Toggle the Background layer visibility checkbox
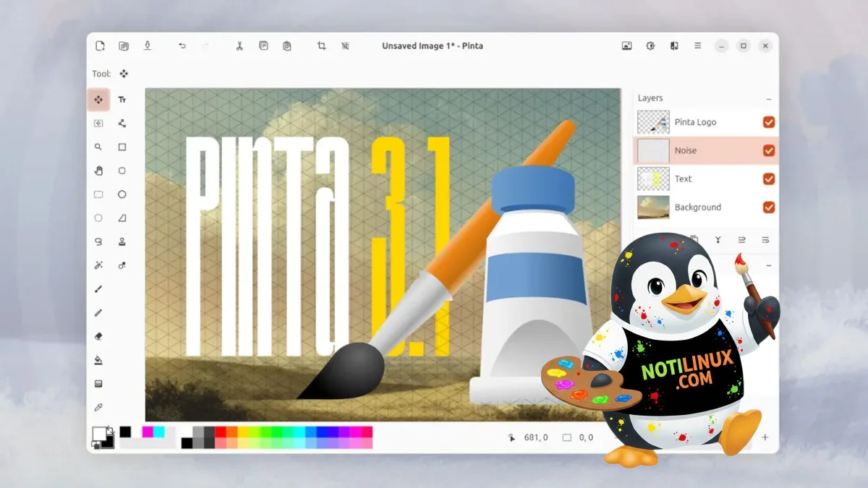868x488 pixels. click(768, 207)
